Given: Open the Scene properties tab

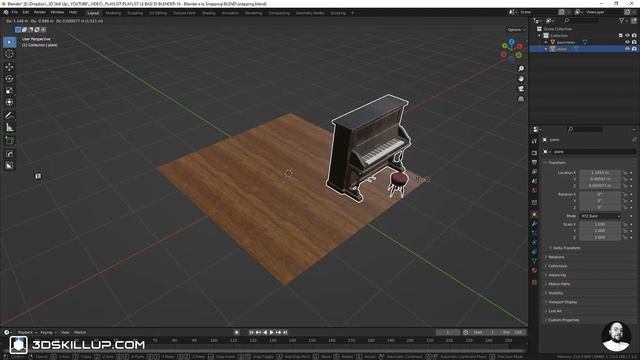Looking at the screenshot, I should [x=534, y=181].
